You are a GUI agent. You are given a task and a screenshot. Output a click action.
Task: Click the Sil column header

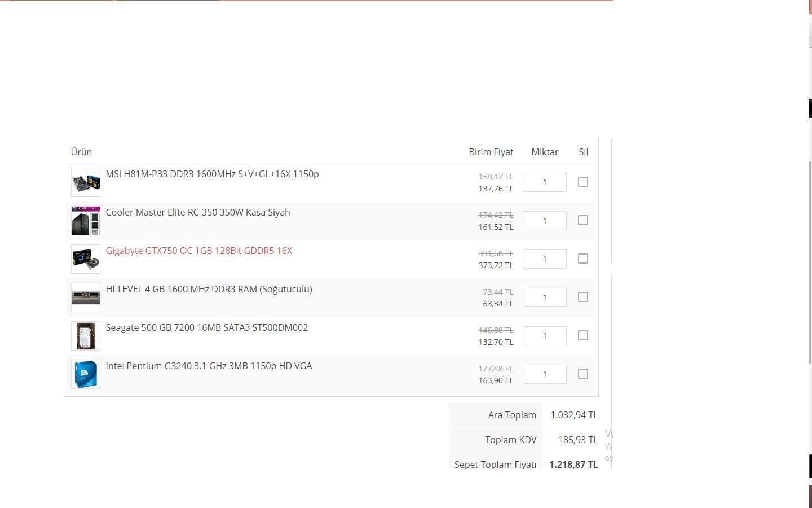click(584, 152)
